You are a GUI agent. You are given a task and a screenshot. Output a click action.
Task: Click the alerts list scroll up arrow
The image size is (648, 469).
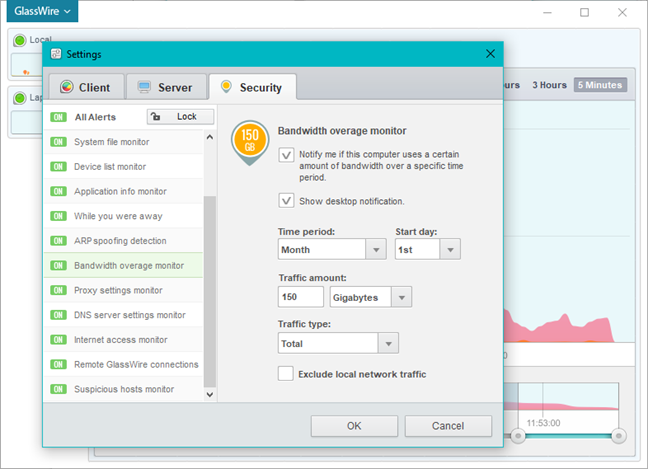coord(210,137)
